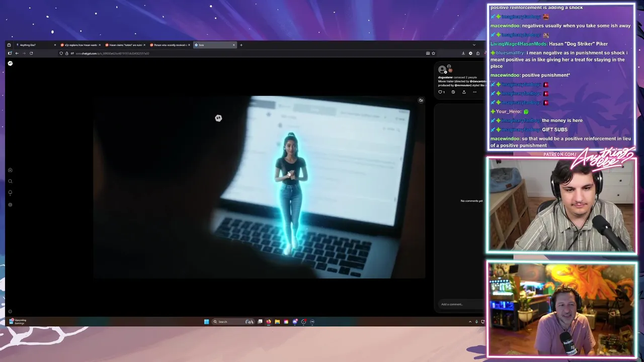Select the active Sora tab
This screenshot has width=644, height=362.
tap(215, 45)
